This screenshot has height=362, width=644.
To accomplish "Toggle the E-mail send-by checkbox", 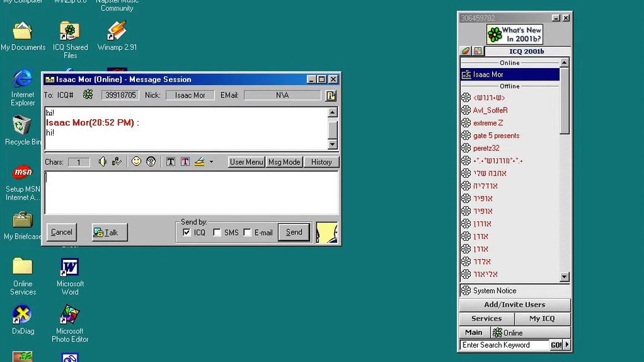I will coord(247,232).
